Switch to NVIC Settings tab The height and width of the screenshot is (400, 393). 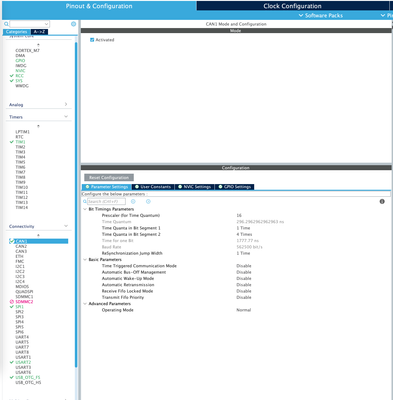pos(194,187)
